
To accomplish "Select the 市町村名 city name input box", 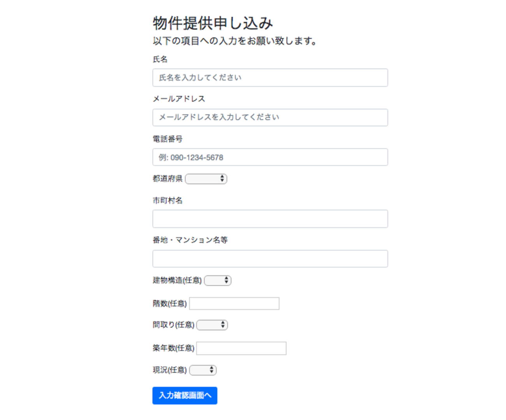I will [x=270, y=219].
